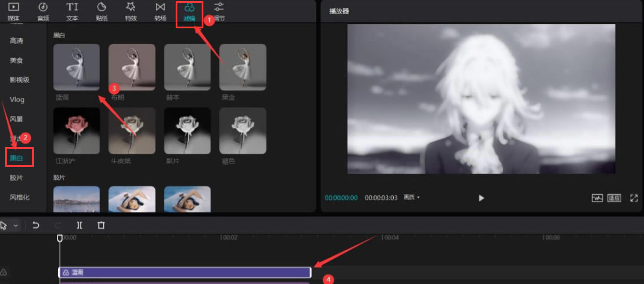
Task: Click the playhead handle at 00:00
Action: pyautogui.click(x=59, y=238)
